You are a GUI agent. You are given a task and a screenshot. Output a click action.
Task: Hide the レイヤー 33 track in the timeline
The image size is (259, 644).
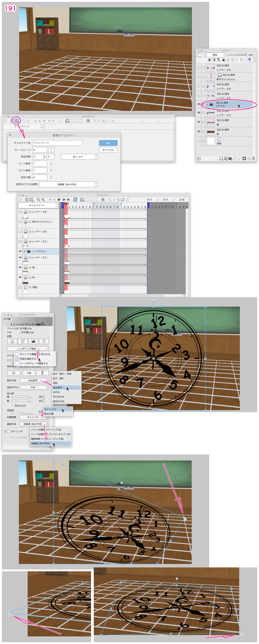pyautogui.click(x=20, y=258)
